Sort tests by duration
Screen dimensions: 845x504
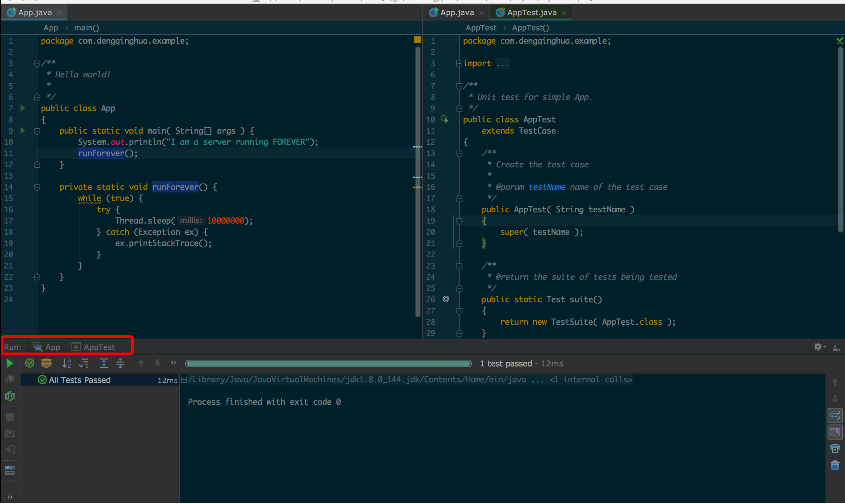(83, 363)
